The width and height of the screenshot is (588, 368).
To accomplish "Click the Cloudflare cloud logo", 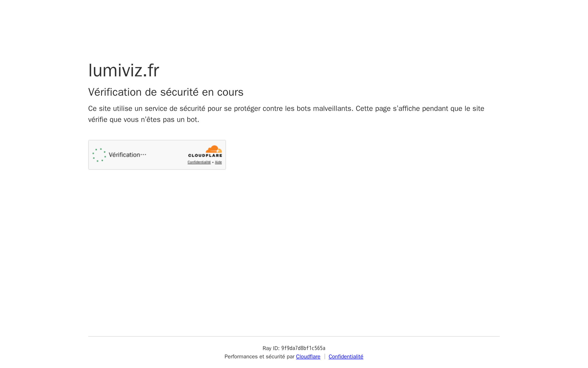I will (205, 151).
